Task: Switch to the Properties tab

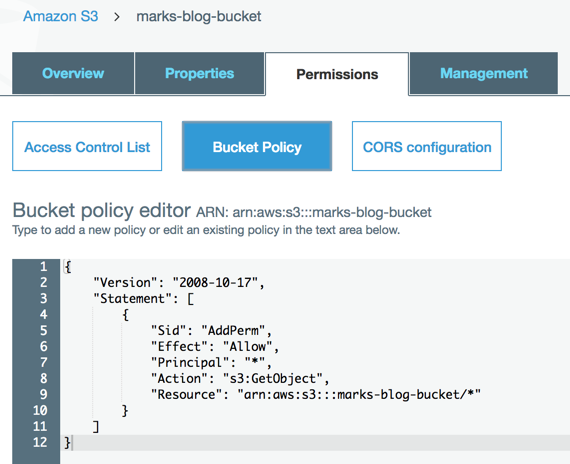Action: point(199,73)
